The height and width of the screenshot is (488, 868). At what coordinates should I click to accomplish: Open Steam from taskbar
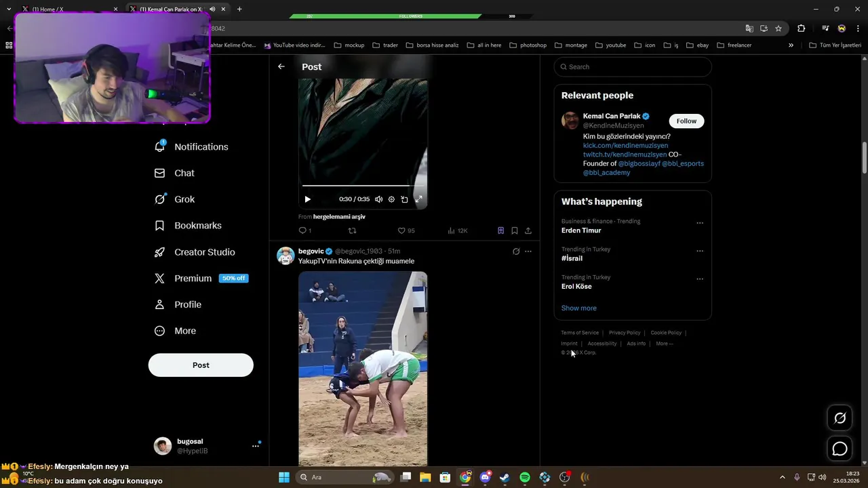click(505, 477)
